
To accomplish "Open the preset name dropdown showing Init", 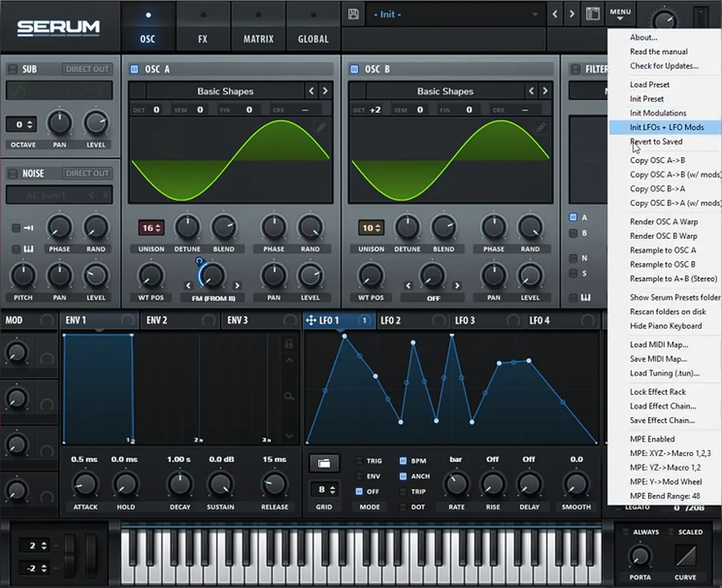I will pyautogui.click(x=456, y=14).
